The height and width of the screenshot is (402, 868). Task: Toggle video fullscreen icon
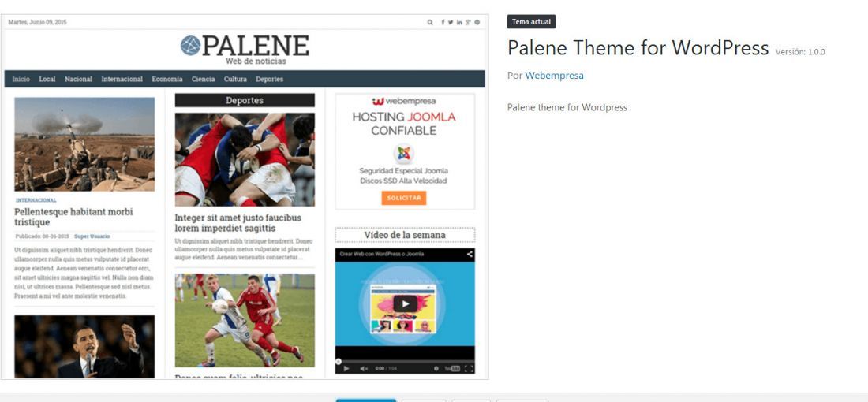click(x=468, y=368)
